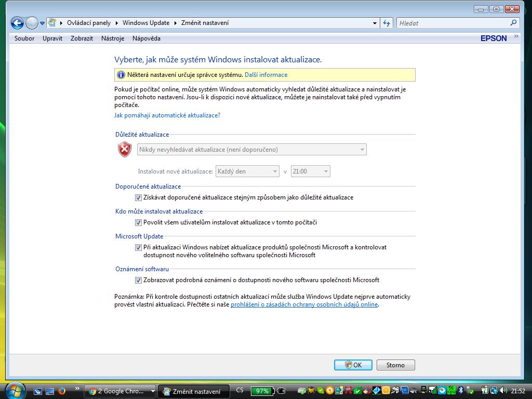This screenshot has width=532, height=399.
Task: Click the volume speaker tray icon
Action: pos(503,391)
